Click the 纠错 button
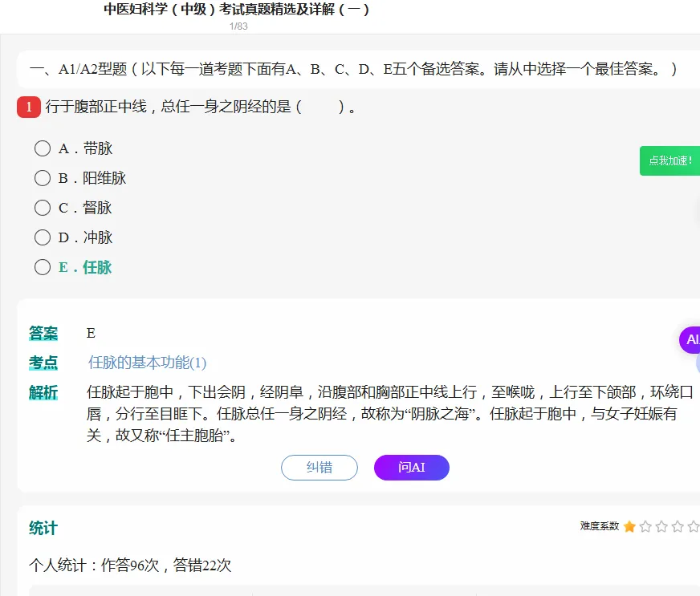This screenshot has width=700, height=596. click(319, 468)
